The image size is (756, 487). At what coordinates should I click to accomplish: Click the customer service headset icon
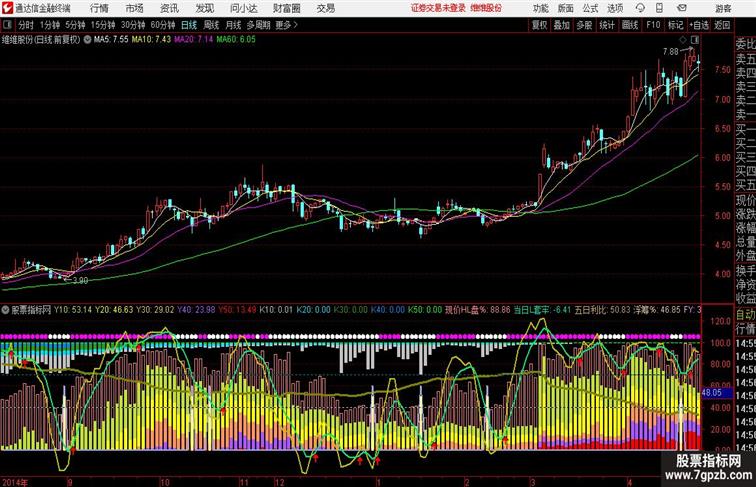(x=640, y=8)
